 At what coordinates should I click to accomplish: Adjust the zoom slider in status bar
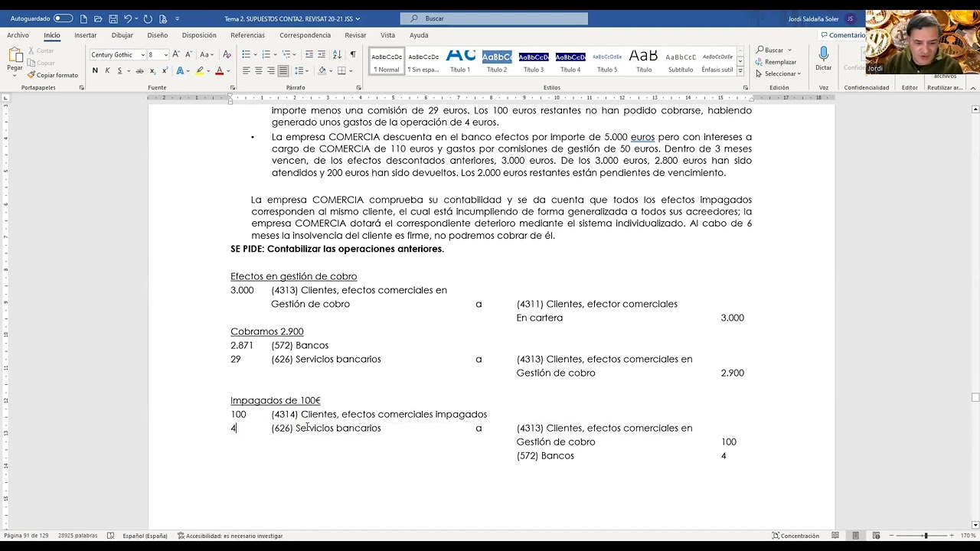pos(926,536)
